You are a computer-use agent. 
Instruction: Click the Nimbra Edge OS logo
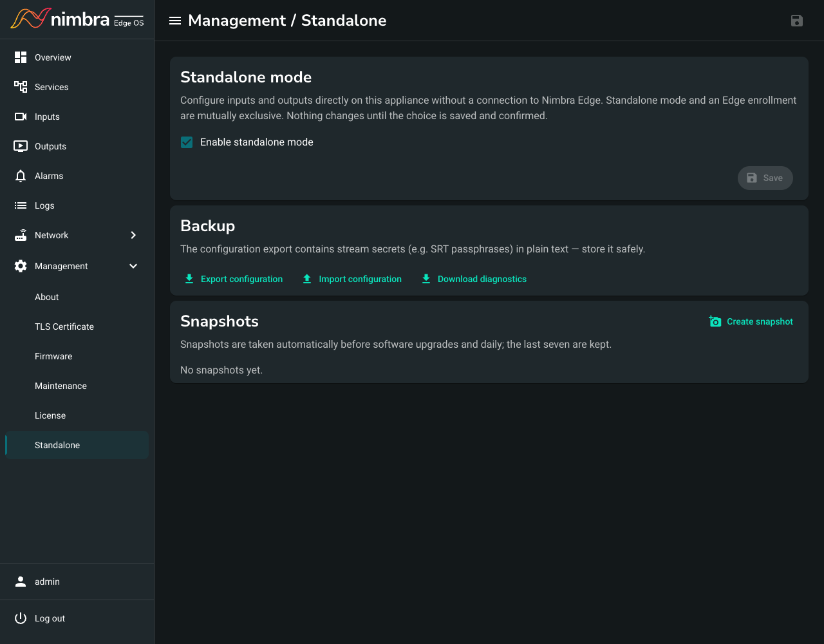pyautogui.click(x=77, y=19)
